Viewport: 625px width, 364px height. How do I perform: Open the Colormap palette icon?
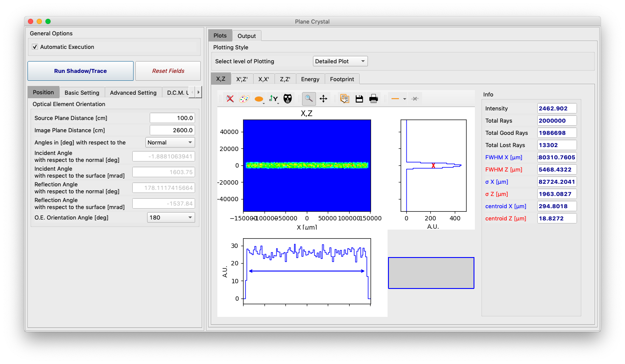[x=244, y=99]
